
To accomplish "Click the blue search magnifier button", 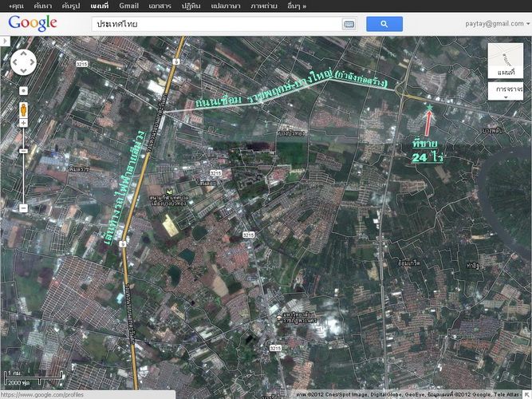I will pos(384,24).
